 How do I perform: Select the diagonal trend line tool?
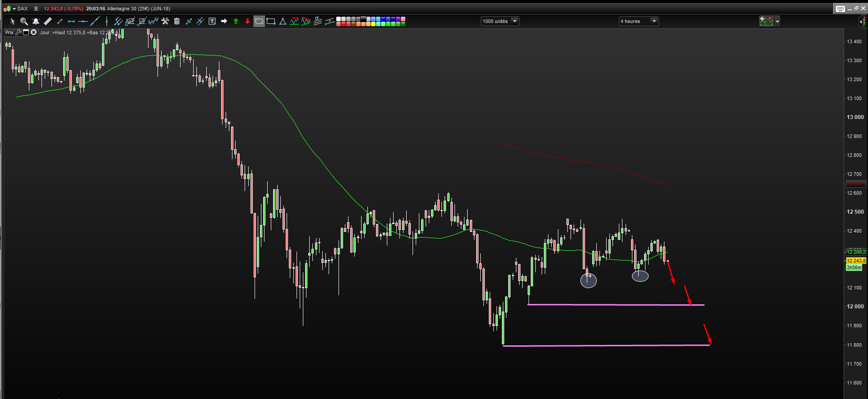pyautogui.click(x=94, y=21)
